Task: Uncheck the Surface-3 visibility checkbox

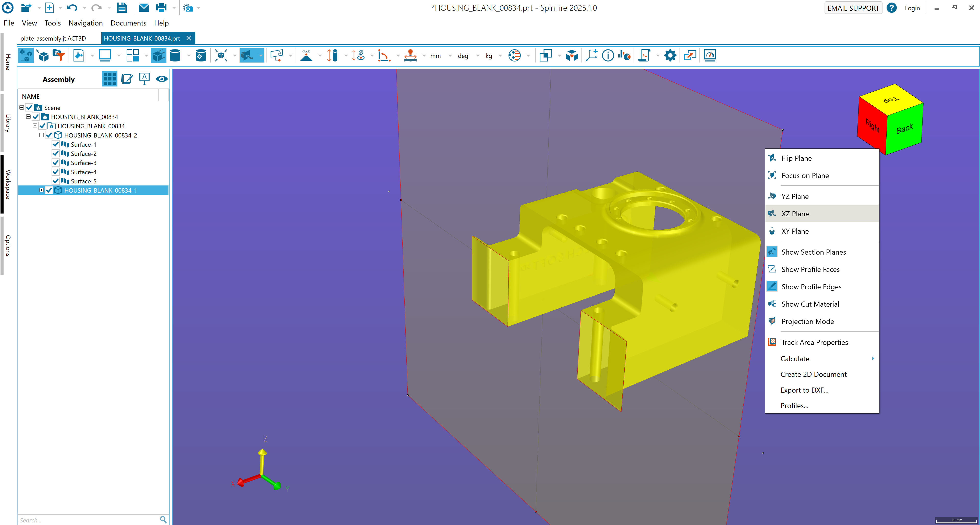Action: click(x=56, y=163)
